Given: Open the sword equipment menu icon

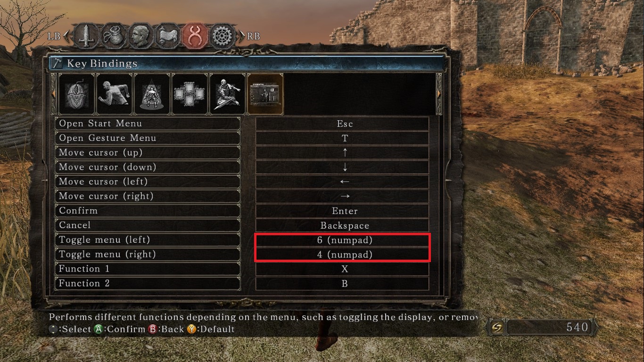Looking at the screenshot, I should coord(86,36).
